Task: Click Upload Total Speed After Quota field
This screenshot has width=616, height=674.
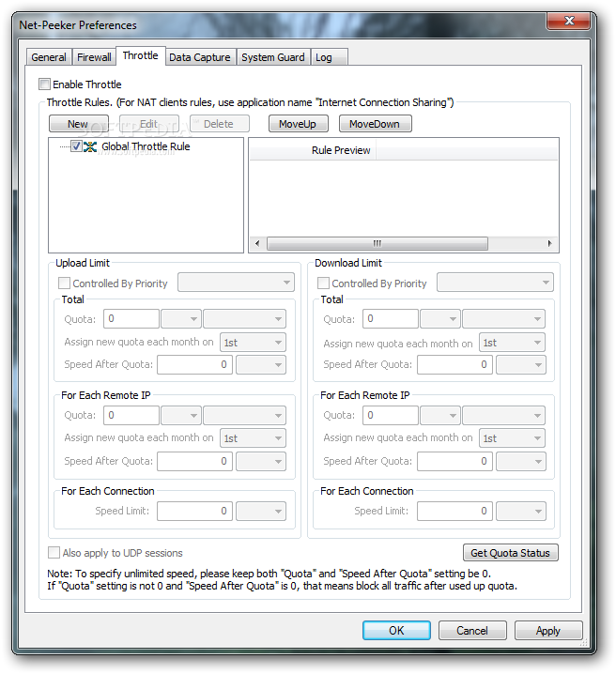Action: (x=194, y=364)
